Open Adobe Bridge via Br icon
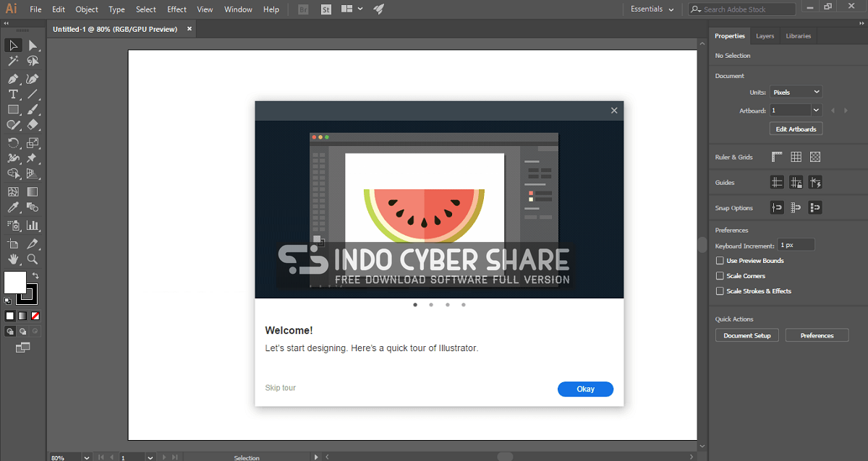Screen dimensions: 868x461 (x=305, y=9)
